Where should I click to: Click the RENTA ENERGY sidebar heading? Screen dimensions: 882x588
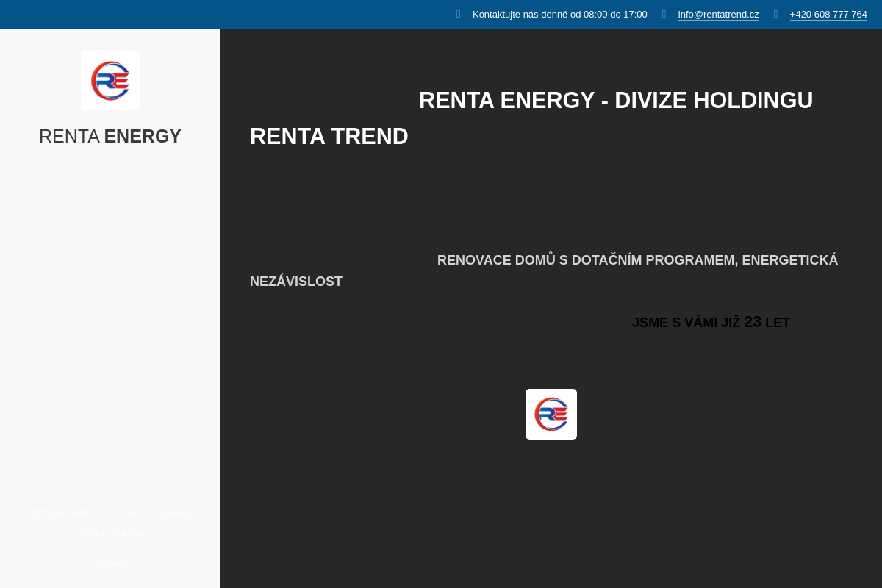pos(110,136)
